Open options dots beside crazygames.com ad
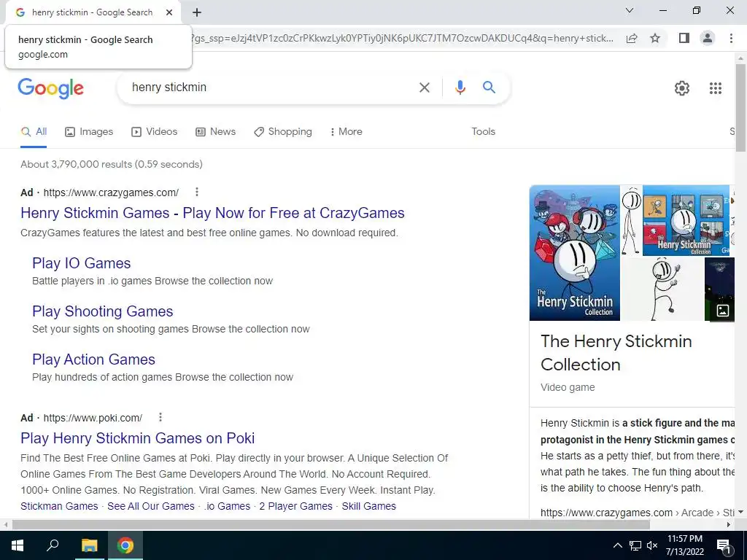 tap(197, 192)
